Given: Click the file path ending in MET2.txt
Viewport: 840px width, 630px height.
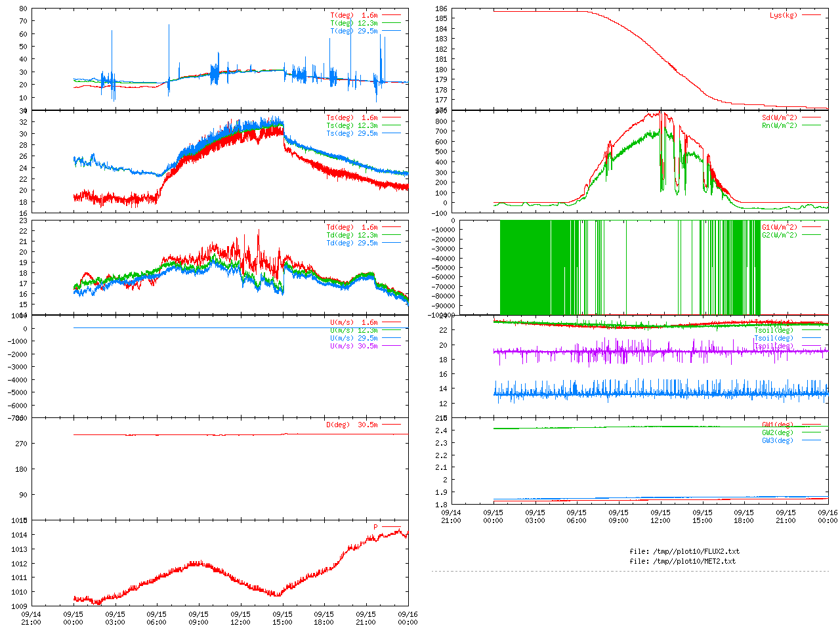Looking at the screenshot, I should 682,561.
